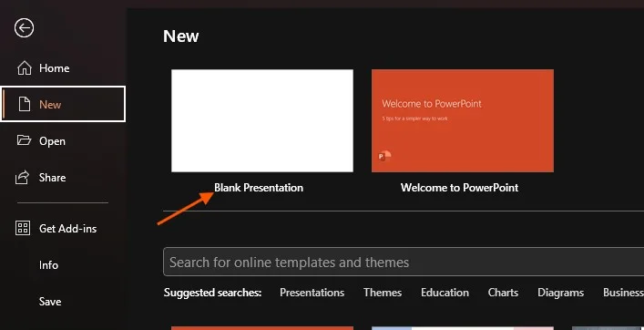644x330 pixels.
Task: Click the Business suggested search
Action: pos(623,293)
